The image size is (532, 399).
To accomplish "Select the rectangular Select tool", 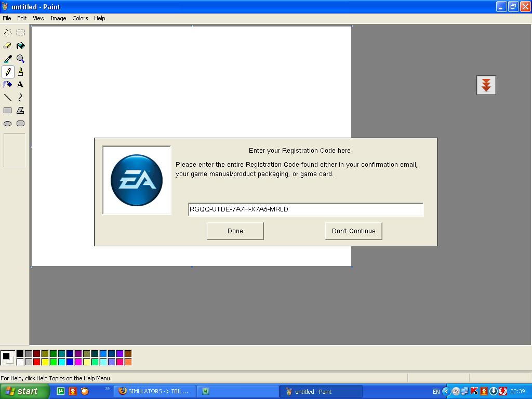I will [x=21, y=33].
